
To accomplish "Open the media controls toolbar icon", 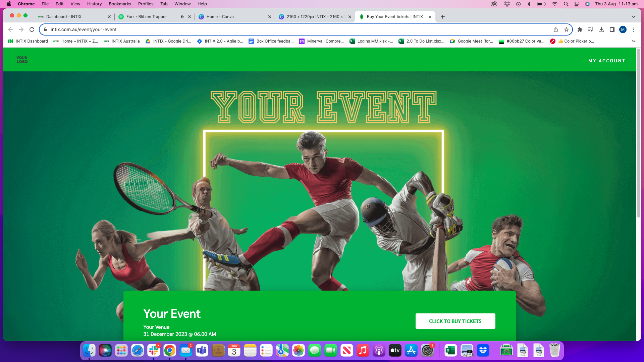I will (591, 29).
